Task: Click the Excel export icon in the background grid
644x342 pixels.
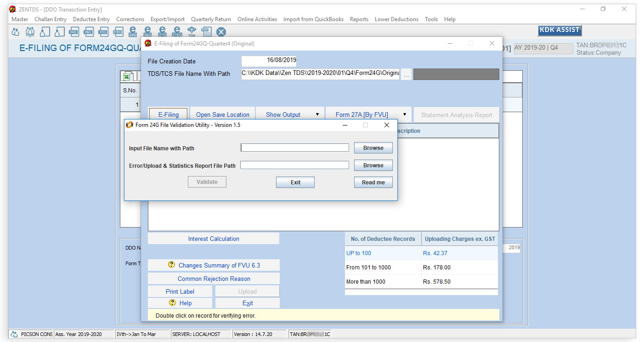Action: click(x=126, y=77)
